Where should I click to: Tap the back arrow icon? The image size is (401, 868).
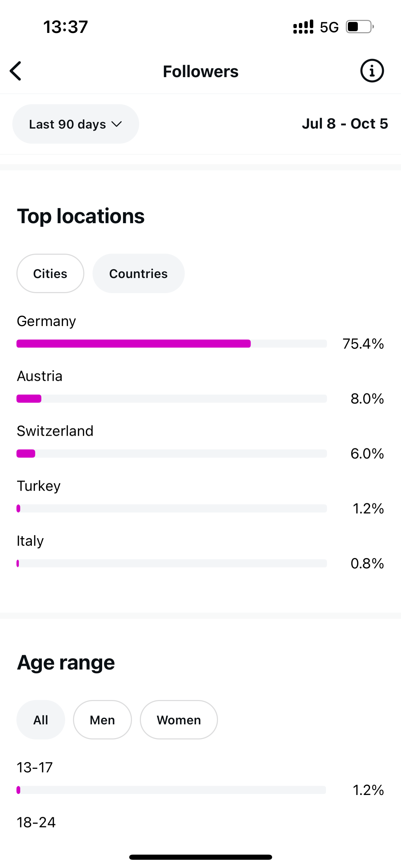[16, 71]
